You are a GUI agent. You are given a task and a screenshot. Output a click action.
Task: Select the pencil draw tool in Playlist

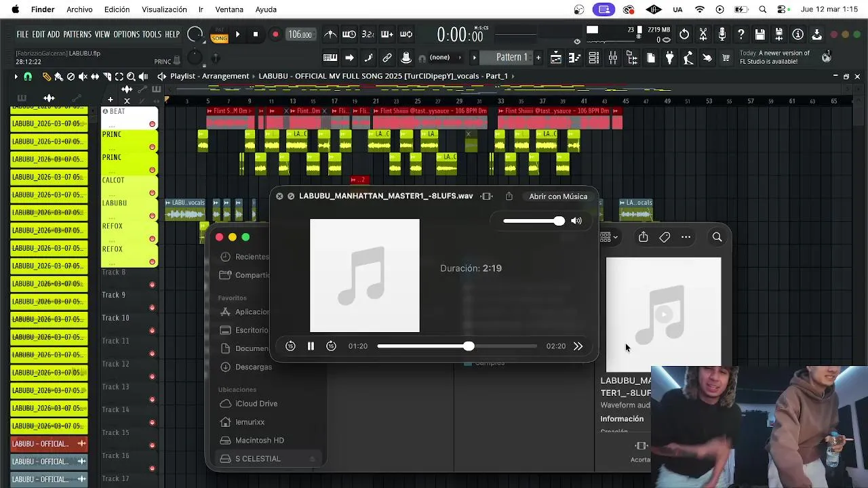(x=47, y=77)
